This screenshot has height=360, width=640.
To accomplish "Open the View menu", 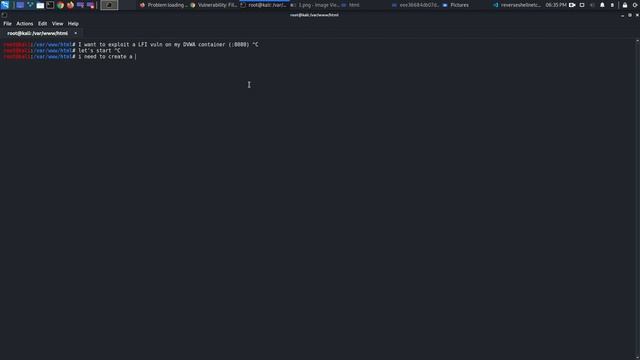I will (58, 24).
